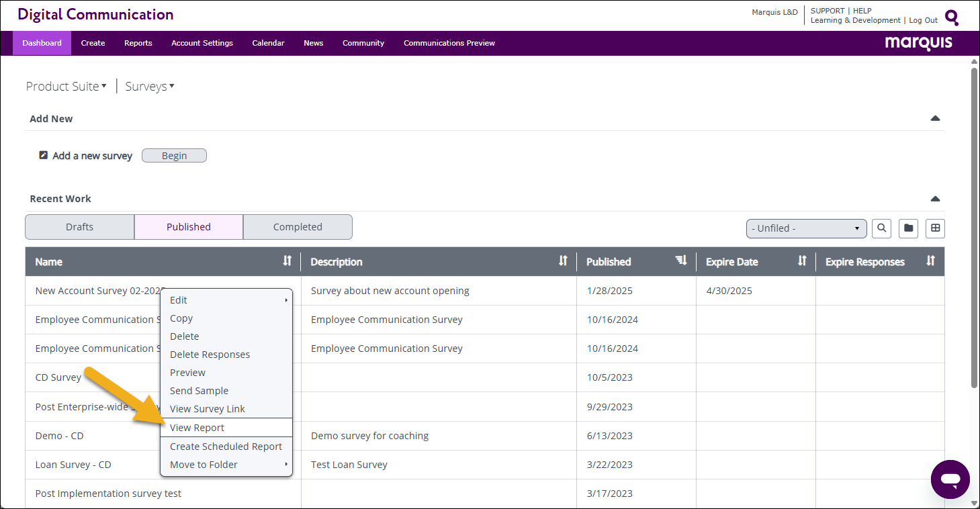Sort by Expire Responses column icon
The width and height of the screenshot is (980, 509).
pos(930,261)
